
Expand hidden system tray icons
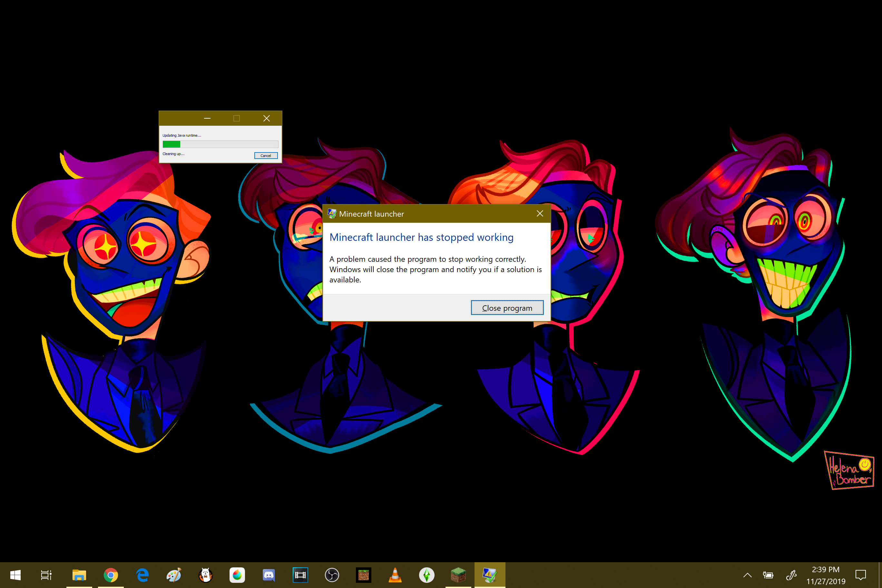747,575
